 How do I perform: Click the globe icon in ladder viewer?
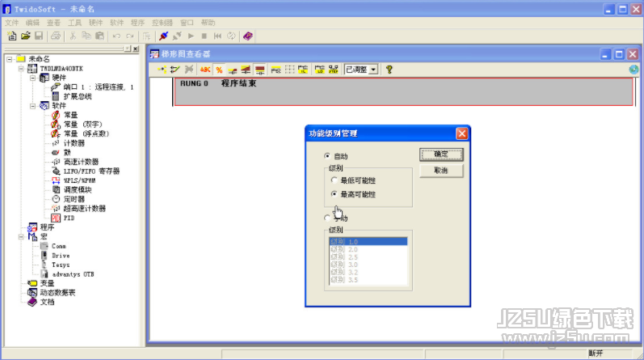(x=633, y=70)
